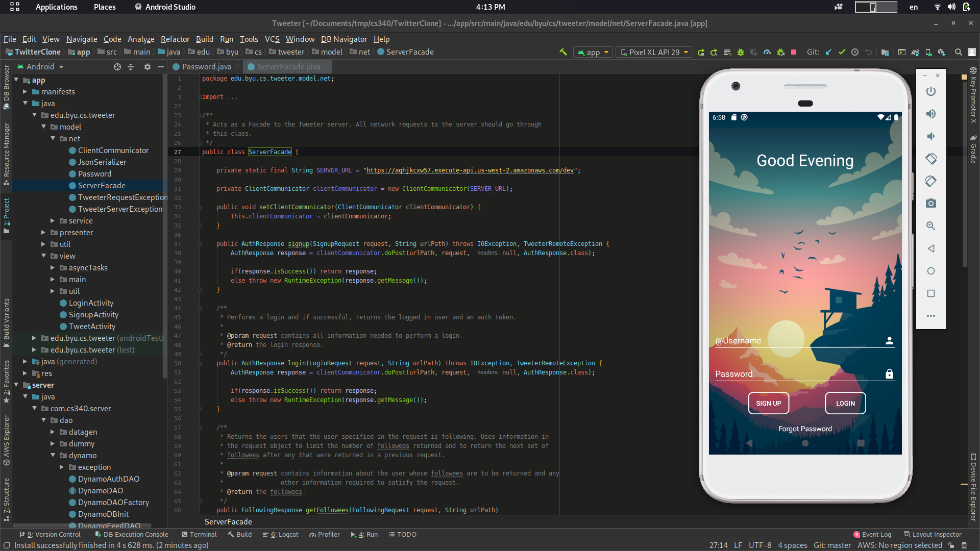Viewport: 980px width, 551px height.
Task: Collapse the dynamo package
Action: [53, 456]
